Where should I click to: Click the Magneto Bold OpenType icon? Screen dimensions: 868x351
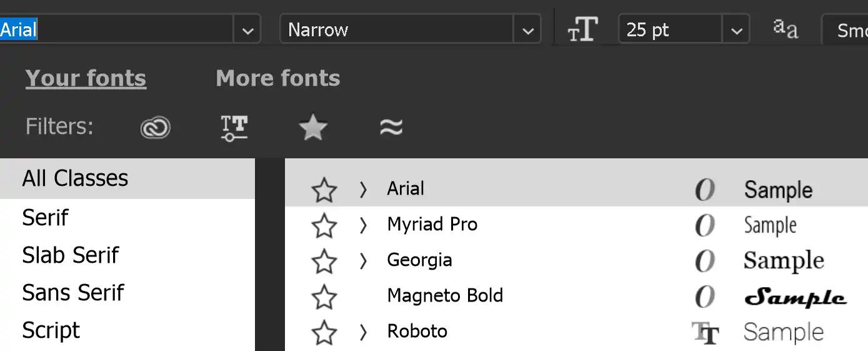[705, 297]
